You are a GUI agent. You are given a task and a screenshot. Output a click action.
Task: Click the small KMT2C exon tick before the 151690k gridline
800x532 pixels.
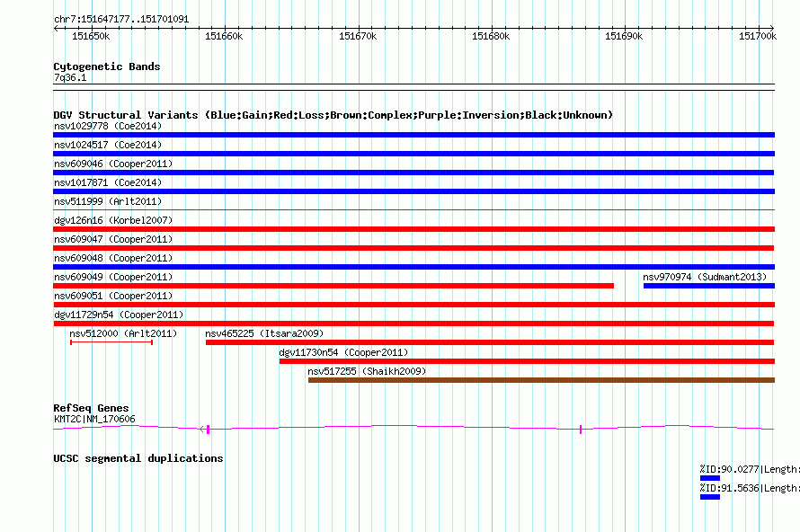[581, 430]
